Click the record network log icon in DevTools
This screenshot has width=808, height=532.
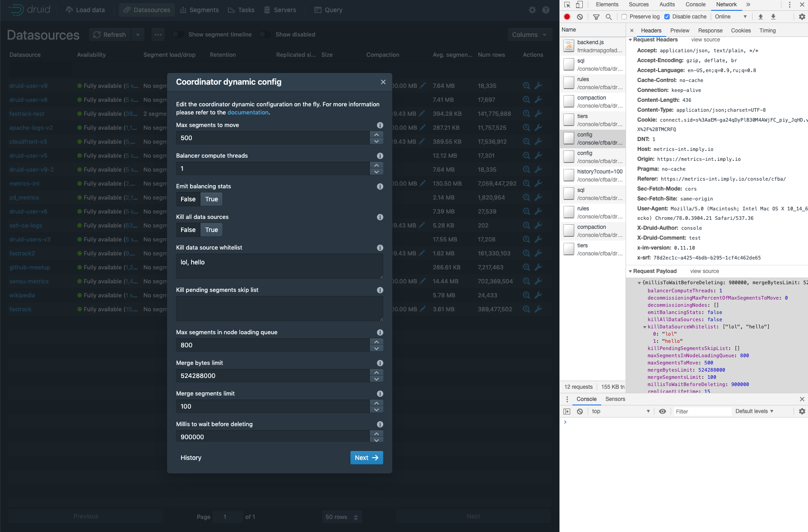coord(567,17)
